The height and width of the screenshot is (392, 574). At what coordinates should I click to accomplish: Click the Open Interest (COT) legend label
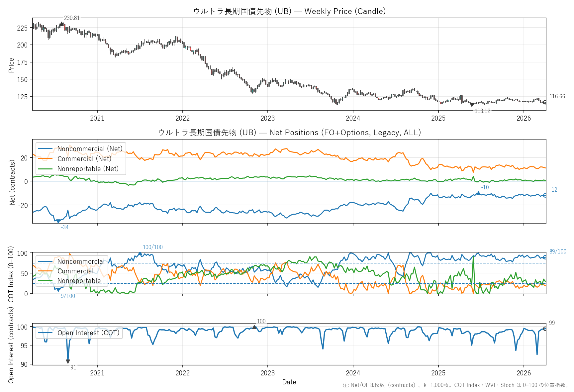(88, 333)
